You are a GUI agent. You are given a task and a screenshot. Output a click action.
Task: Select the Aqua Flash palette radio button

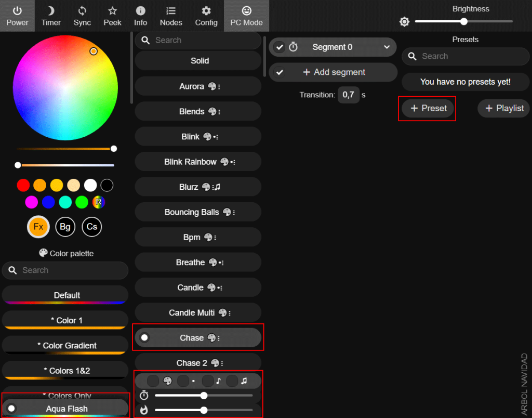click(x=11, y=408)
